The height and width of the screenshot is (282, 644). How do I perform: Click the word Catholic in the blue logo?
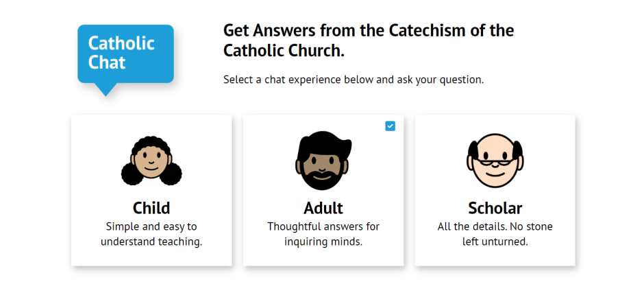(121, 43)
